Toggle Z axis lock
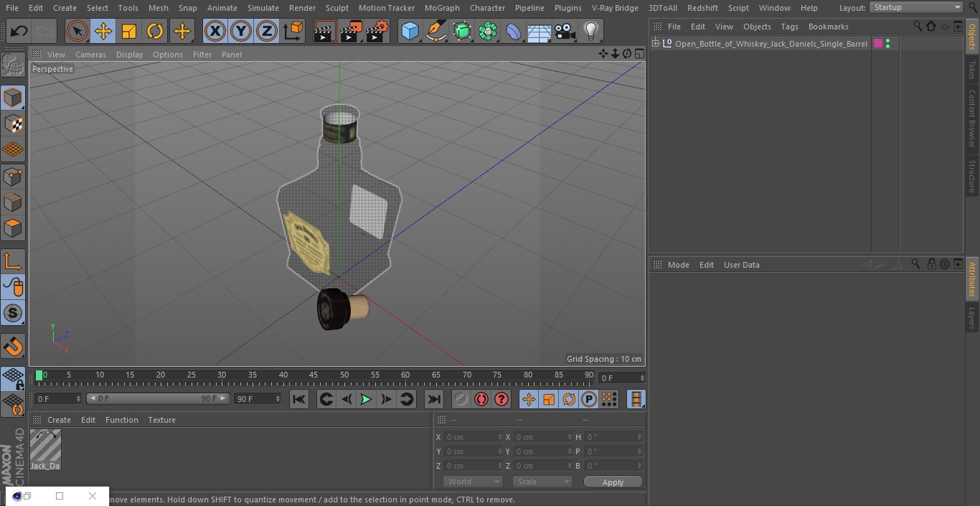980x506 pixels. point(266,31)
